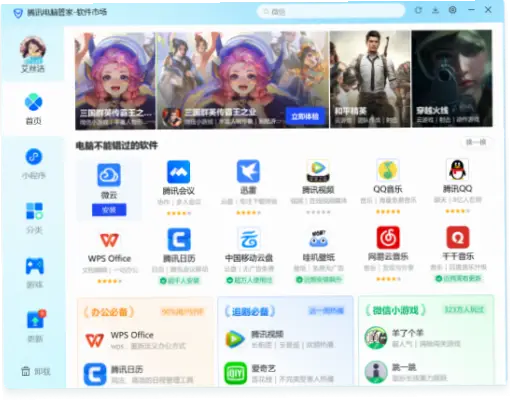Click the WPS Office icon in grid
Image resolution: width=510 pixels, height=400 pixels.
pos(109,240)
